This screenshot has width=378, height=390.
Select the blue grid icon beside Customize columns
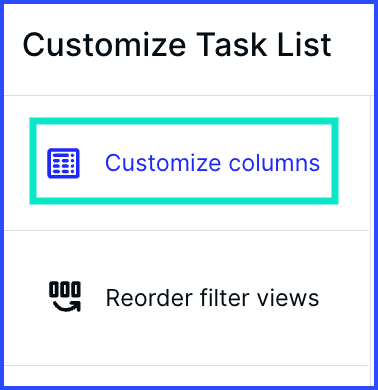pos(63,163)
